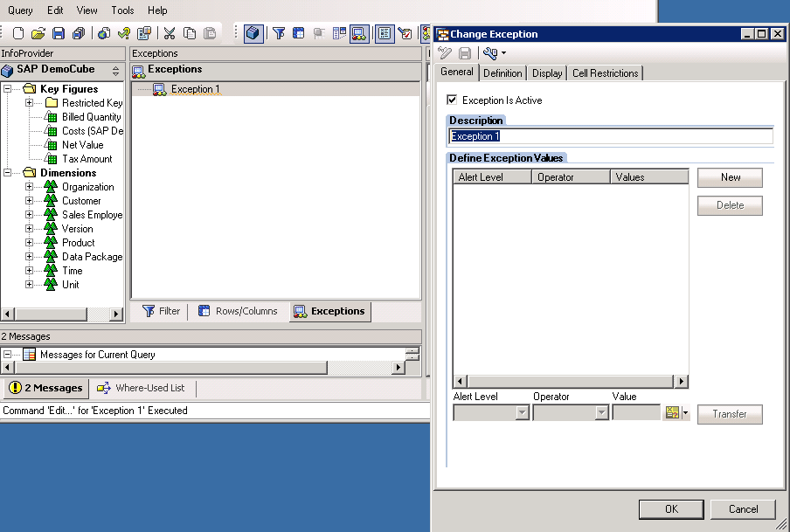Toggle the Exception Is Active checkbox
This screenshot has height=532, width=790.
point(452,100)
